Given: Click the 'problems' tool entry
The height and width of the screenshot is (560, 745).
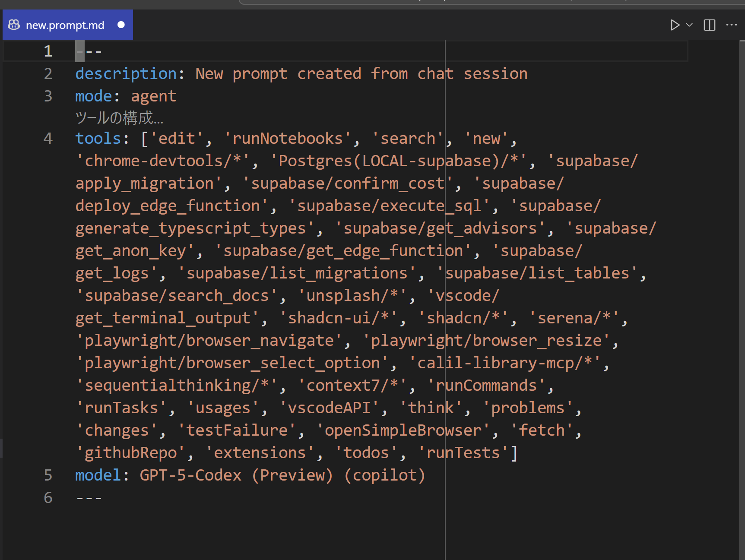Looking at the screenshot, I should (x=528, y=408).
